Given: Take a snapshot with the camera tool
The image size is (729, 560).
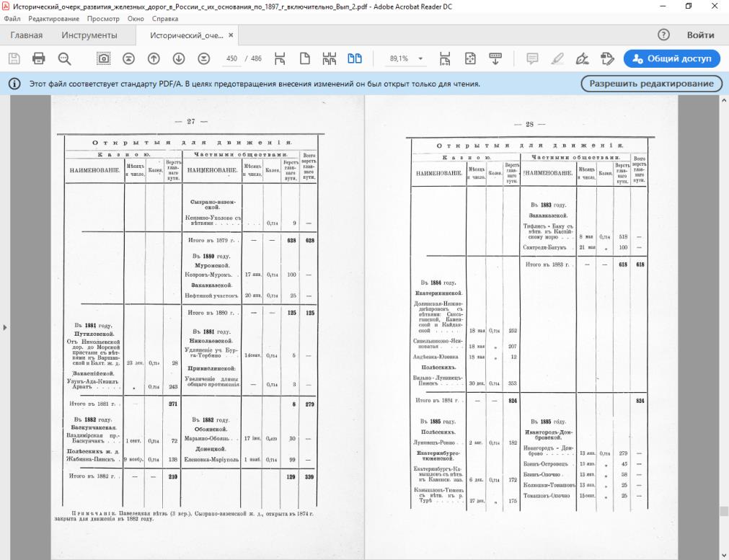Looking at the screenshot, I should 104,59.
